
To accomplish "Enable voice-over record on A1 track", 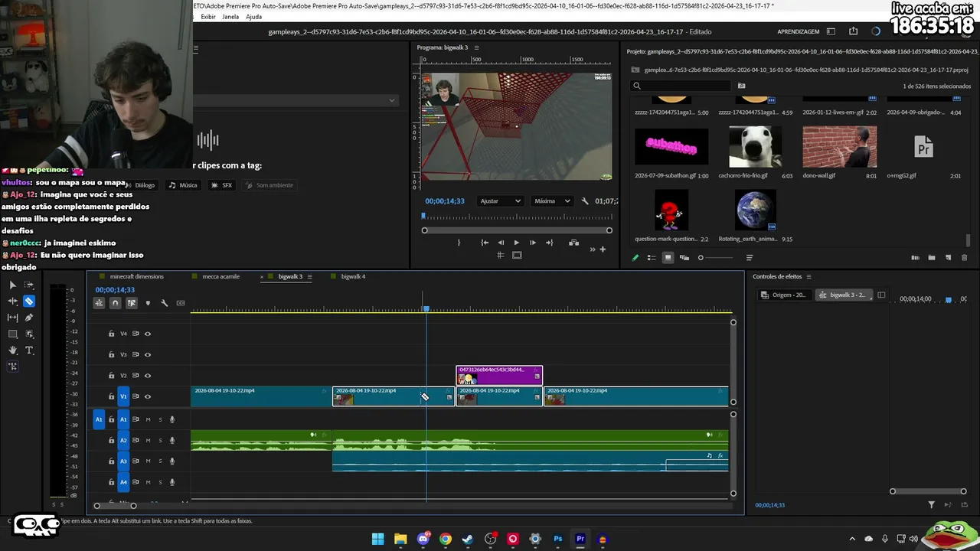I will coord(172,419).
